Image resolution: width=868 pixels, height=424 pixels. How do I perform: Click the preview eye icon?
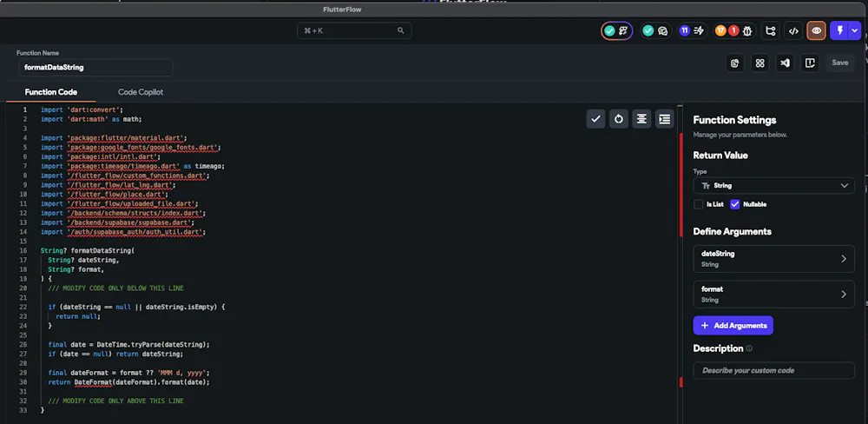click(817, 31)
